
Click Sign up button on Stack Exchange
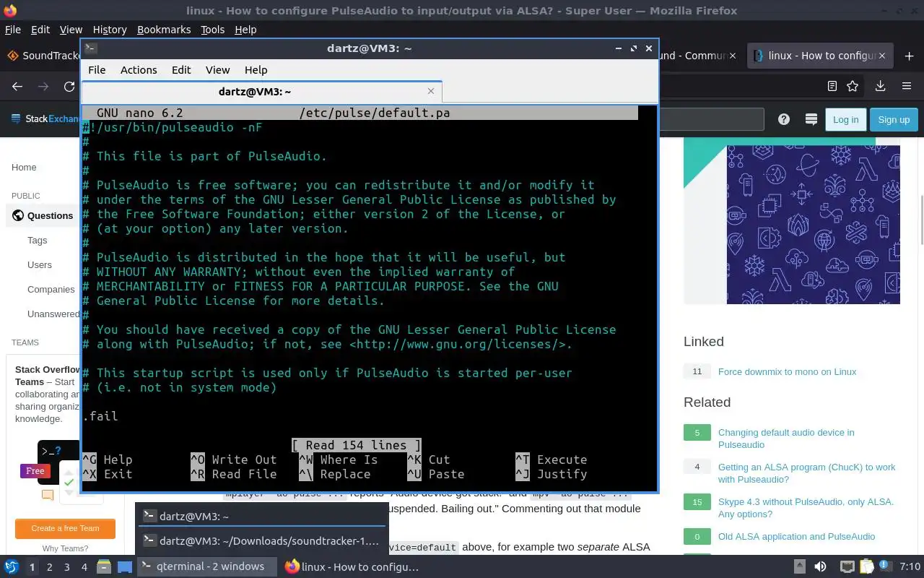pos(894,120)
